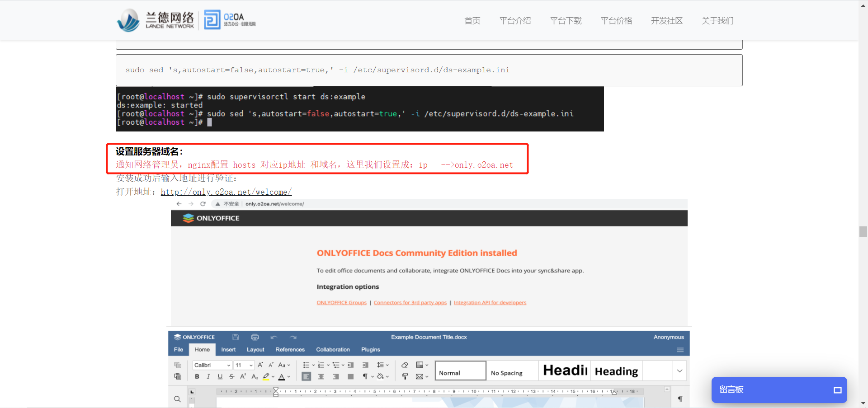Click the ONLYOFFICE logo in dark header
Viewport: 868px width, 408px height.
point(211,218)
